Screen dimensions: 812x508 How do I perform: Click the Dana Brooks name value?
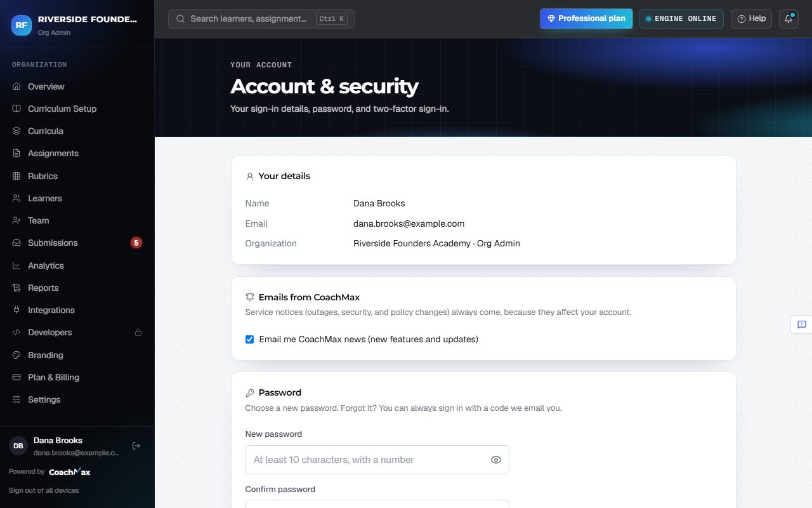[379, 203]
